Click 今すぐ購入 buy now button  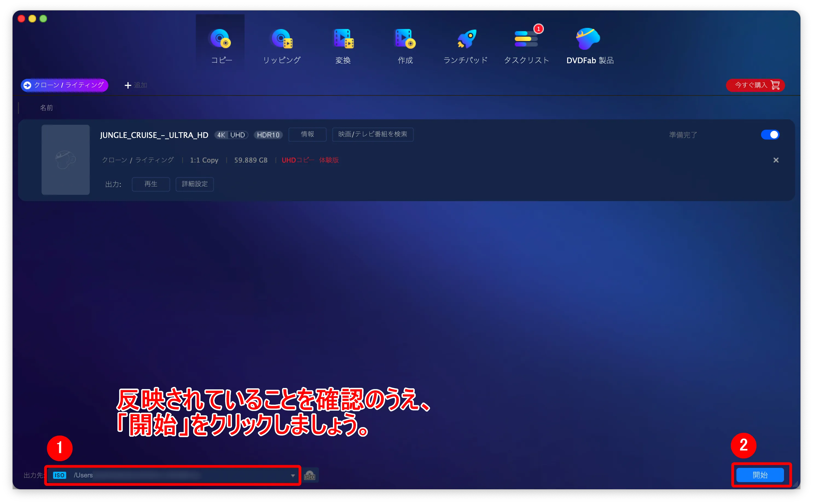click(755, 85)
